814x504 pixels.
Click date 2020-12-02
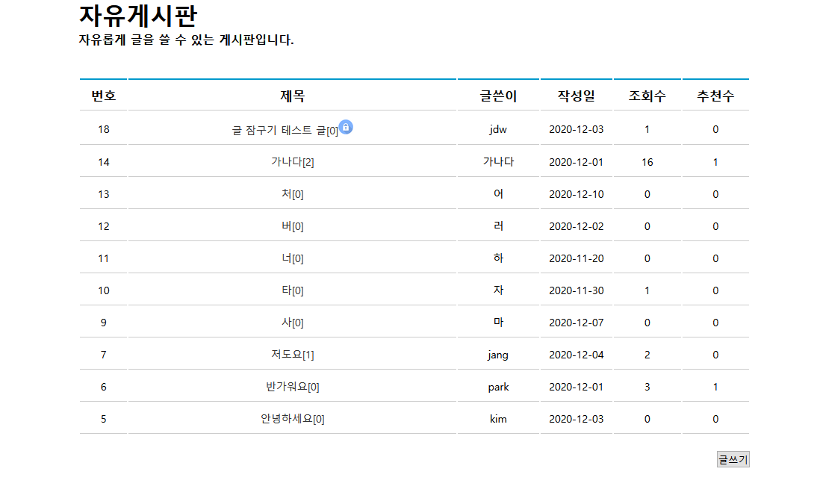click(x=577, y=226)
